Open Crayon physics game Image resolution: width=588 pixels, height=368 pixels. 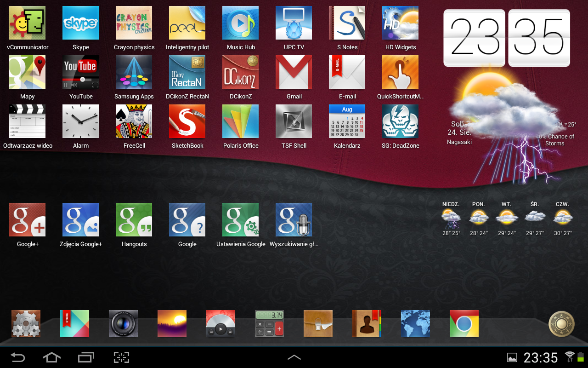coord(134,23)
